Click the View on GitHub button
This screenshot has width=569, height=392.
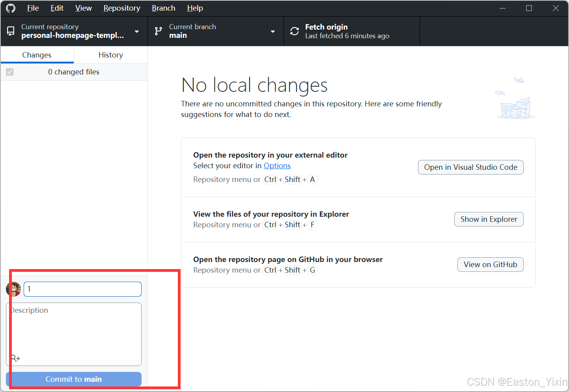point(490,264)
